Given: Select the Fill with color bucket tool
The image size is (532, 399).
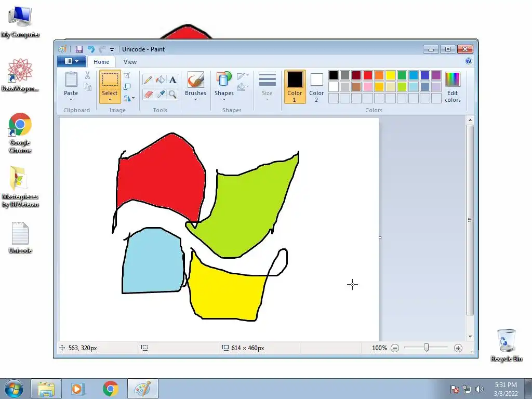Looking at the screenshot, I should (161, 79).
